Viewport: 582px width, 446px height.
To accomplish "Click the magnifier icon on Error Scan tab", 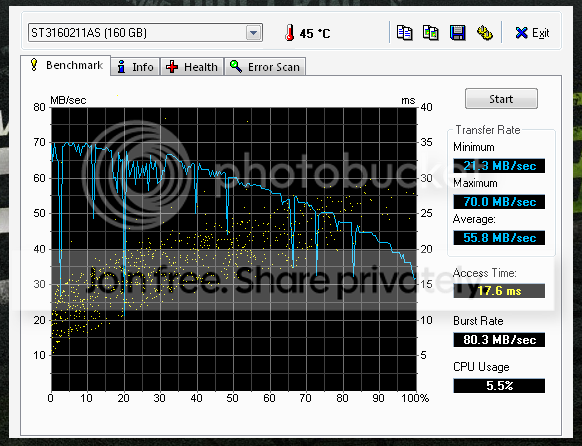I will pyautogui.click(x=236, y=66).
